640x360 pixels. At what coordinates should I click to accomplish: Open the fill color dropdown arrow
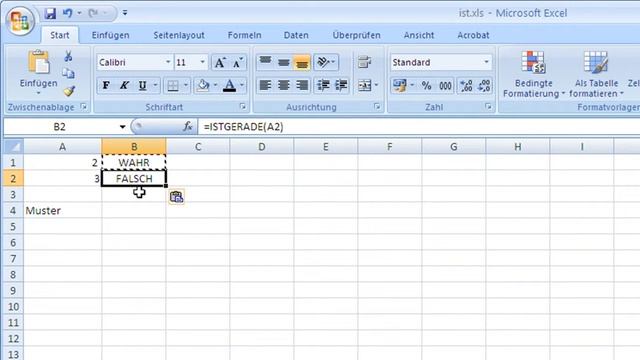coord(216,85)
